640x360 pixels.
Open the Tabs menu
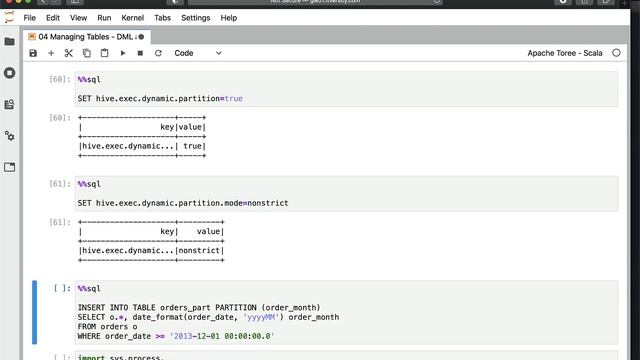[162, 18]
